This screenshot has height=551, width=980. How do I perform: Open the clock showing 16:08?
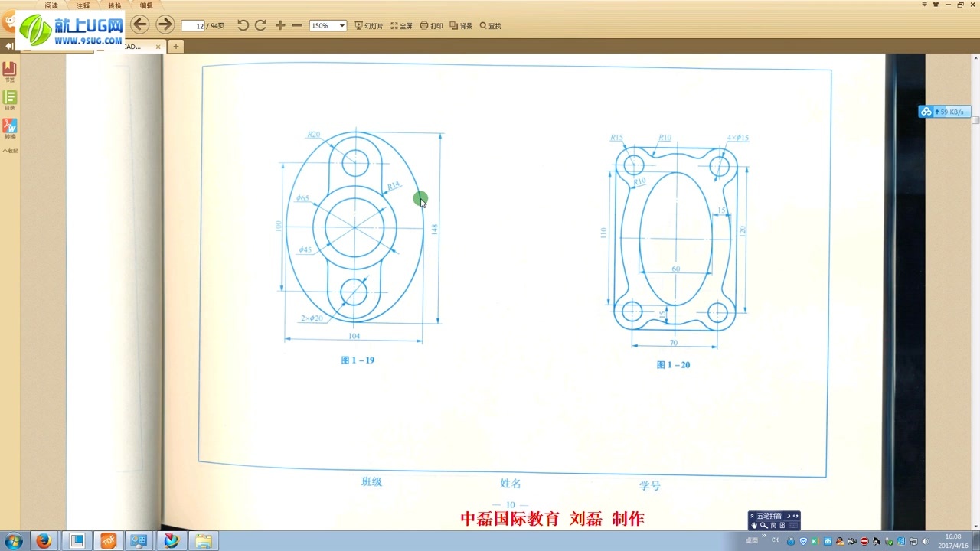[x=953, y=541]
